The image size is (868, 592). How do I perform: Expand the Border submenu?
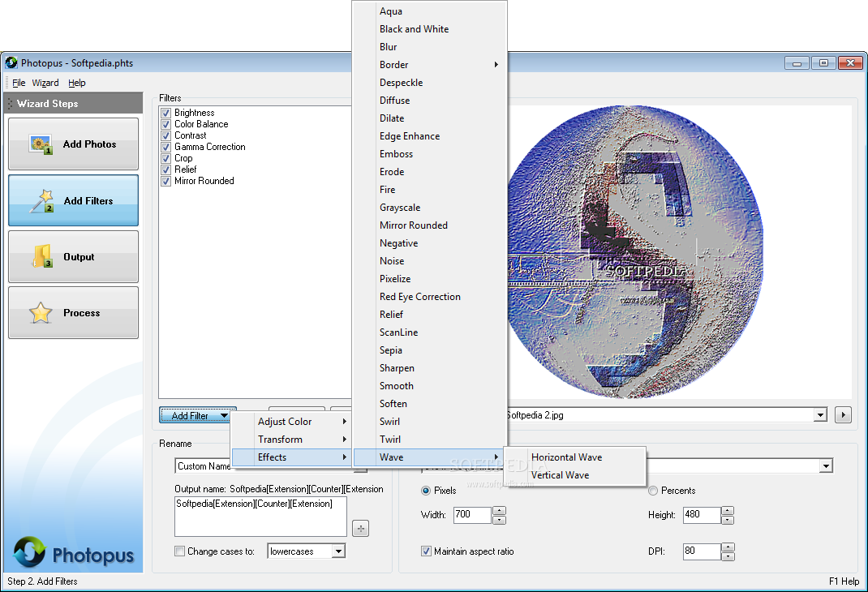(x=430, y=65)
